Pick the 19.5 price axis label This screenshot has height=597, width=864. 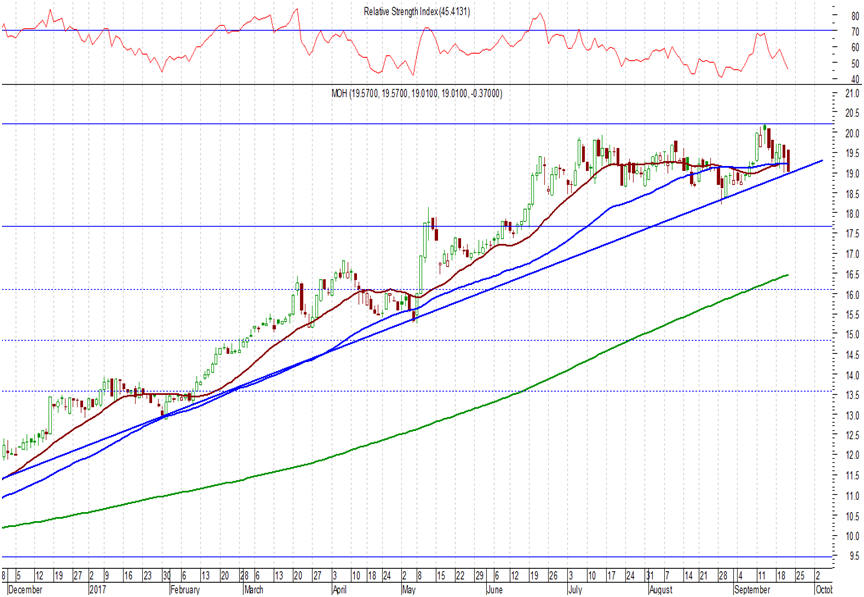[x=853, y=153]
